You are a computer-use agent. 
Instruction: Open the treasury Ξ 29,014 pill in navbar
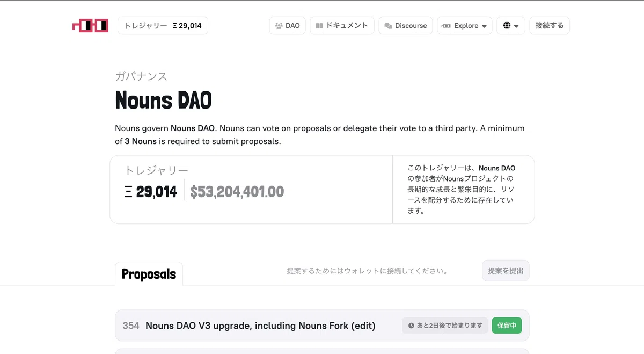pos(163,25)
